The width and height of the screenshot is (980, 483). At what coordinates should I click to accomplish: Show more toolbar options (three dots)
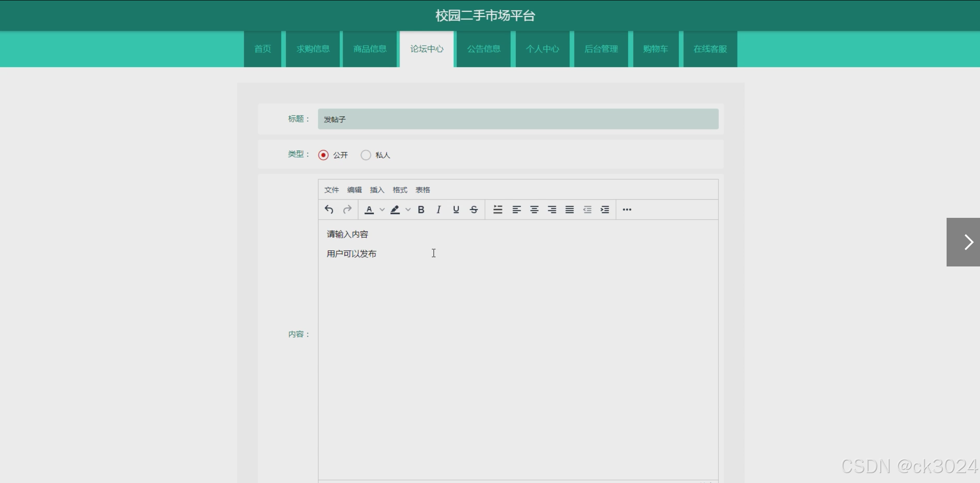(x=627, y=210)
